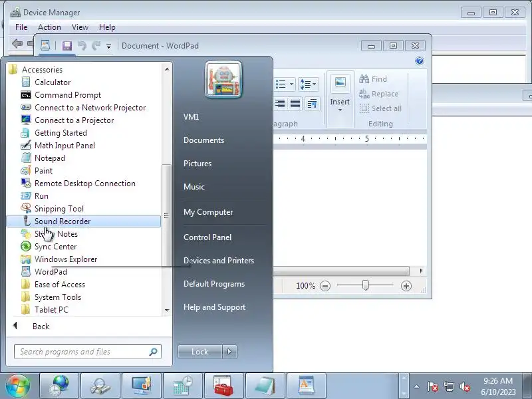Open Devices and Printers
Screen dimensions: 532x399
[x=219, y=261]
